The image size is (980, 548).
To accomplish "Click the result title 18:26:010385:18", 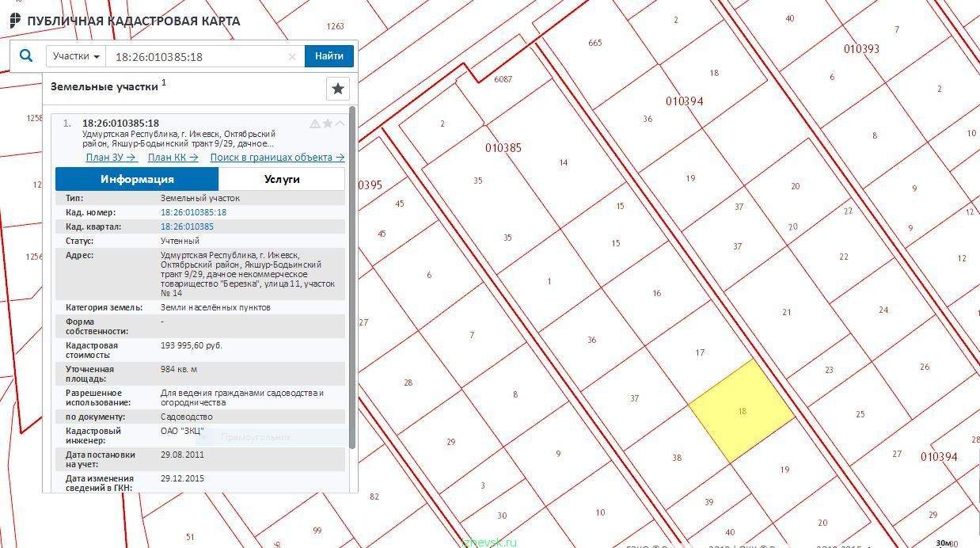I will point(120,124).
